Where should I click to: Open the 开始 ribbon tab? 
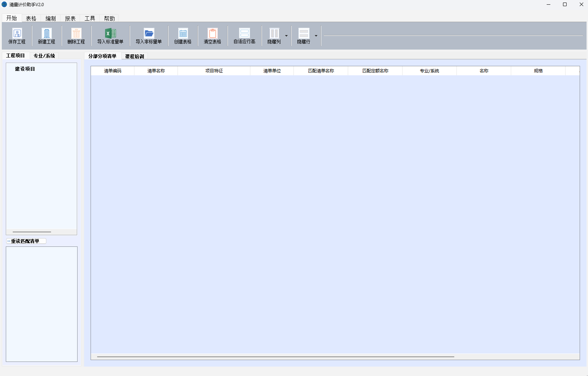(x=12, y=18)
